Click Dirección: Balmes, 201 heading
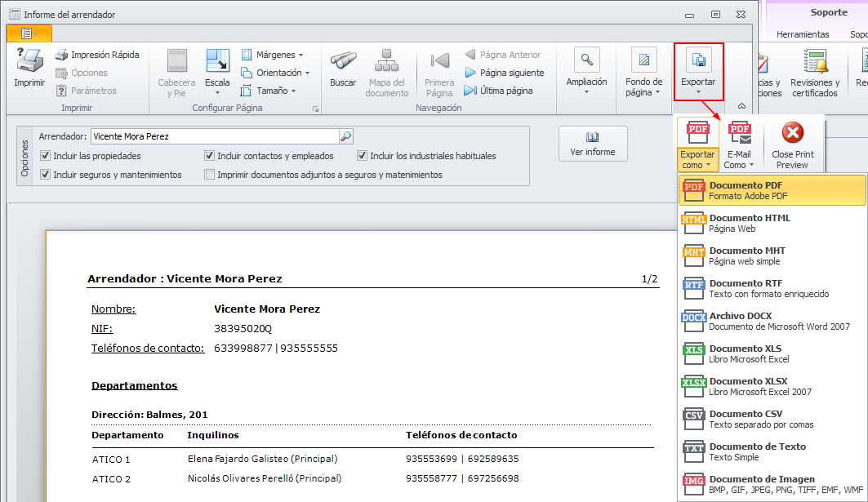The width and height of the screenshot is (868, 502). (149, 415)
